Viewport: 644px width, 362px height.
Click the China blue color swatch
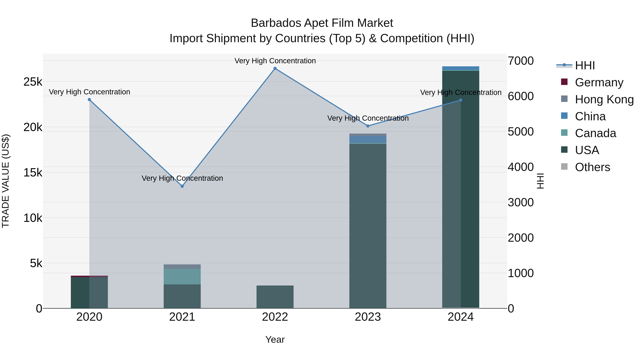point(564,116)
